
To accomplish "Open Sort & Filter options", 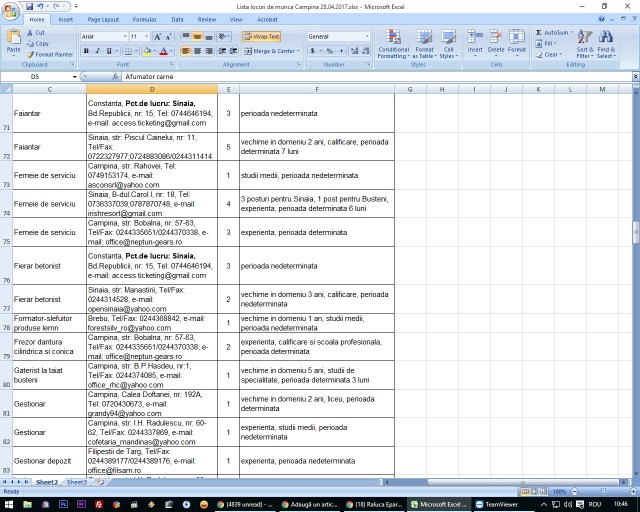I will [585, 44].
